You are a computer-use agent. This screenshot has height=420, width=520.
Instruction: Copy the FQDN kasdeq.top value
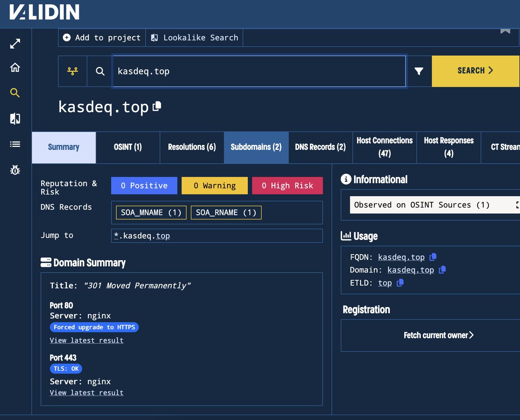[432, 257]
